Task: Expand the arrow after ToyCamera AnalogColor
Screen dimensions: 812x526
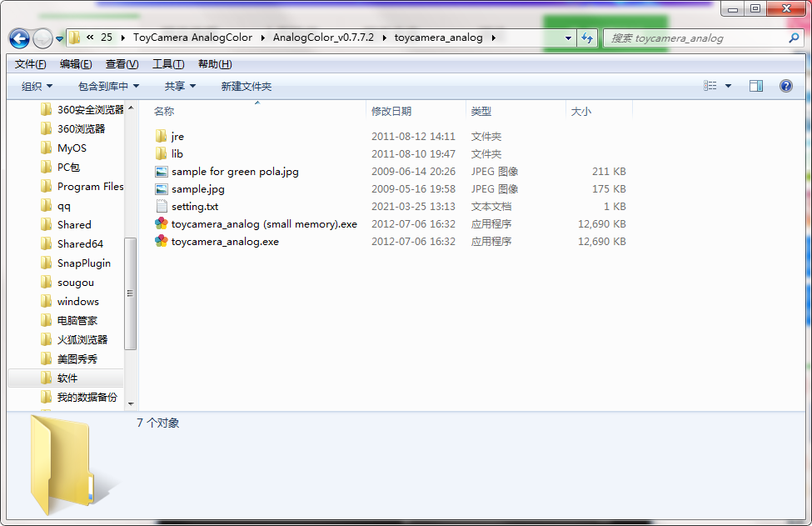Action: (x=262, y=38)
